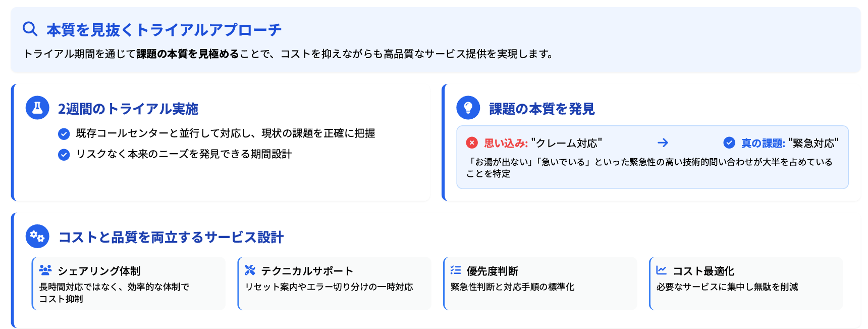This screenshot has width=868, height=329.
Task: Click the blue check mark beside 真の課題
Action: [729, 143]
